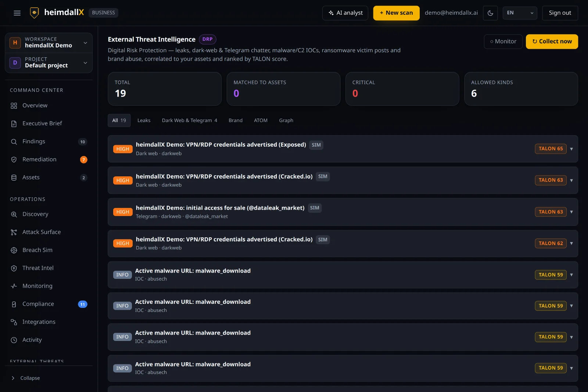Viewport: 588px width, 392px height.
Task: Go to Findings page
Action: [49, 142]
